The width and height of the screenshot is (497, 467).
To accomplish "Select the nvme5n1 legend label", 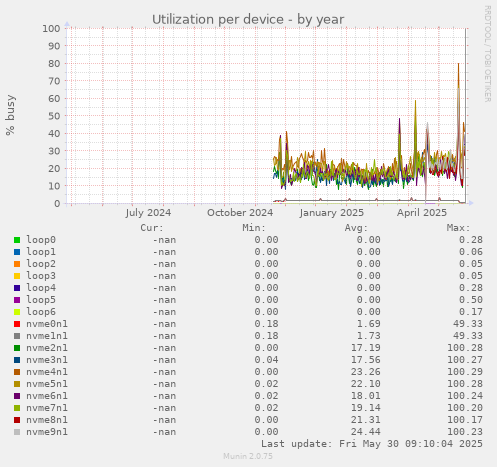I will (x=47, y=384).
